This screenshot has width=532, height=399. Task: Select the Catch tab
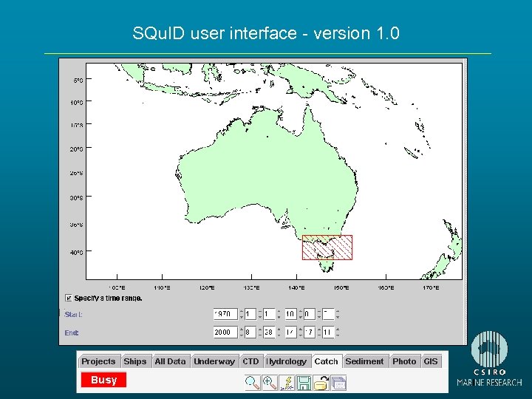[326, 361]
